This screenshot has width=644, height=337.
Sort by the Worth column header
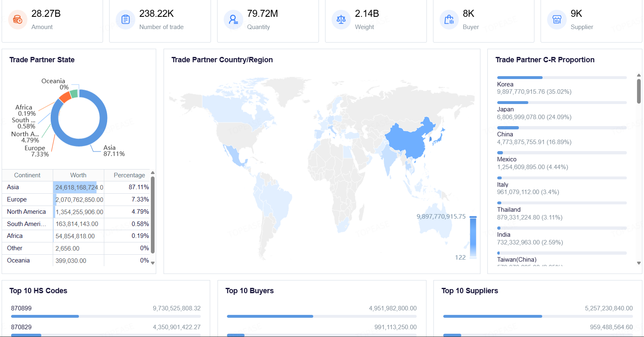point(79,175)
